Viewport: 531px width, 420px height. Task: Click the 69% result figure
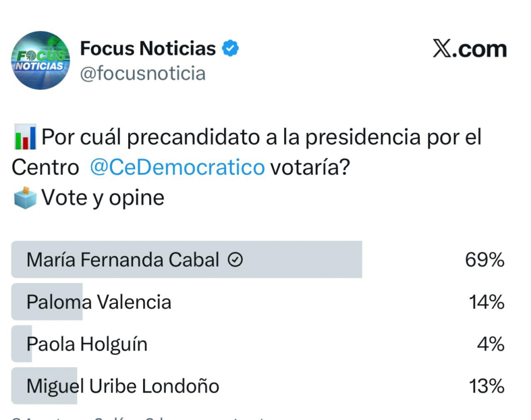[x=484, y=260]
